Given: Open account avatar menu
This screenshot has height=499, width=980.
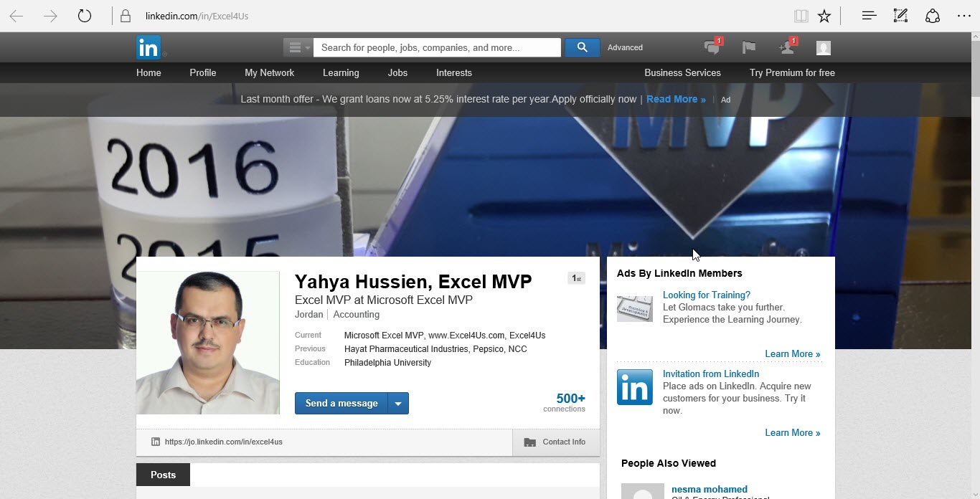Looking at the screenshot, I should [x=824, y=48].
